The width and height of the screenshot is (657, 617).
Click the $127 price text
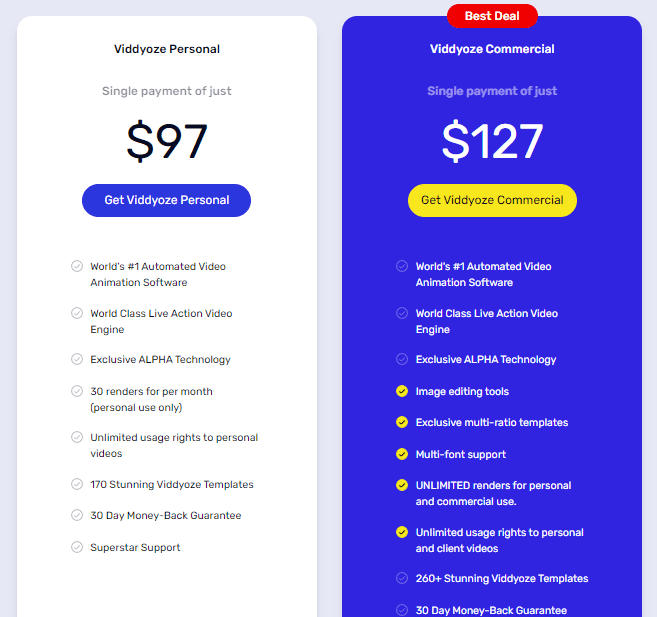(492, 141)
